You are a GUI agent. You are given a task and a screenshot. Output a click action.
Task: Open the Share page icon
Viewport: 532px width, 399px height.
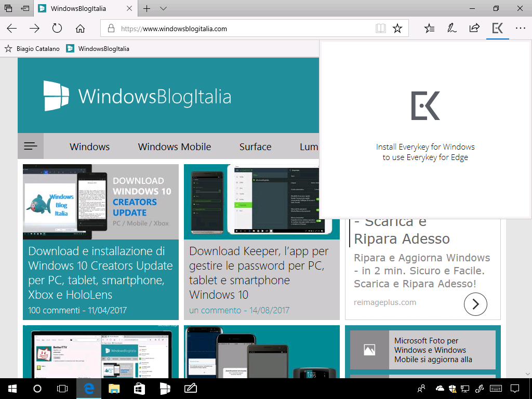(x=474, y=28)
